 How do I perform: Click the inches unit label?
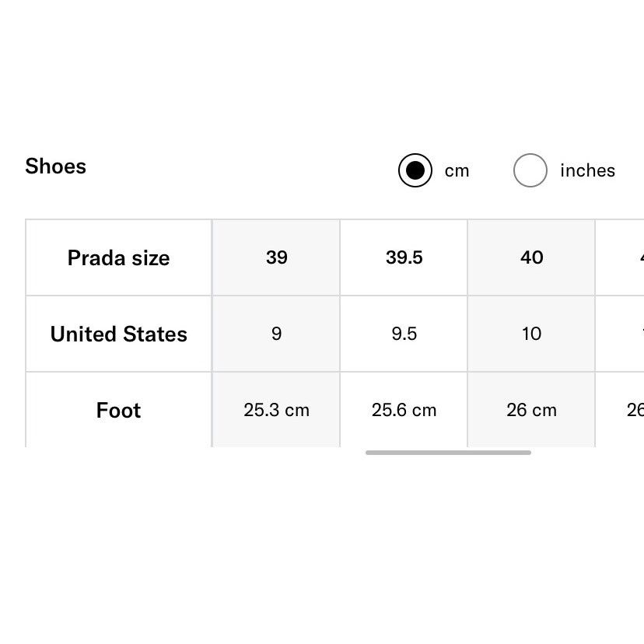tap(587, 170)
